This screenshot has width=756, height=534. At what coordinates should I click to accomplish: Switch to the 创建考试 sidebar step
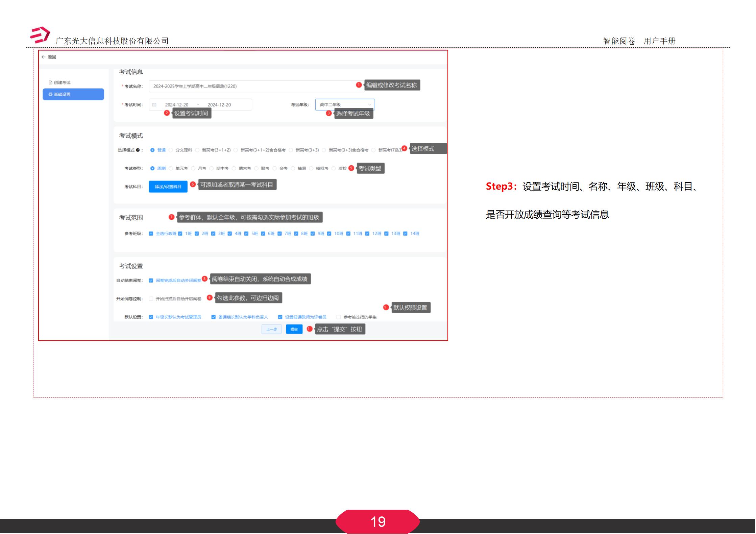pyautogui.click(x=63, y=82)
